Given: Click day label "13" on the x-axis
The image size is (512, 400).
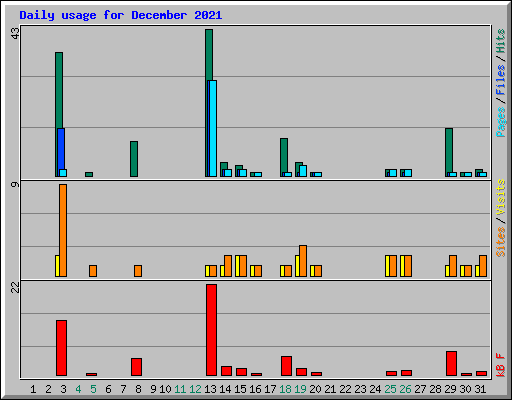Looking at the screenshot, I should (x=210, y=389).
